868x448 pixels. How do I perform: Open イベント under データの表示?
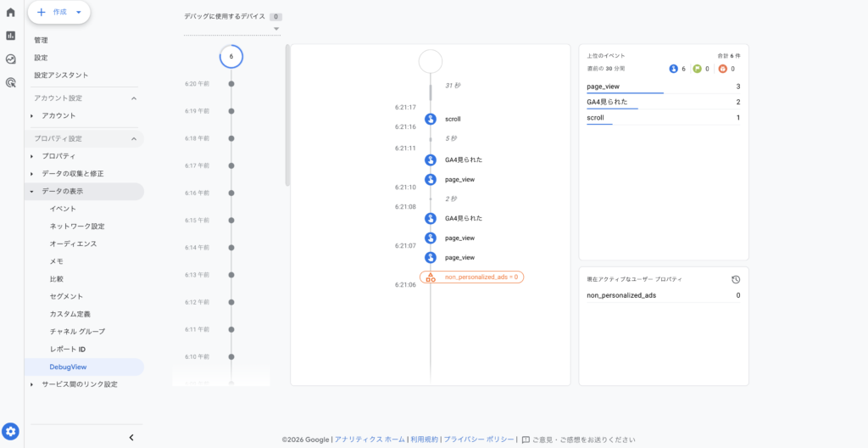[x=63, y=209]
